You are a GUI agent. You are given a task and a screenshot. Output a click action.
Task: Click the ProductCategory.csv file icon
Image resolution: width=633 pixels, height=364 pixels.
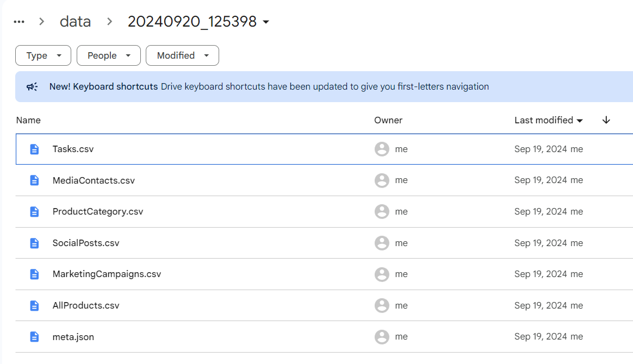pyautogui.click(x=34, y=211)
